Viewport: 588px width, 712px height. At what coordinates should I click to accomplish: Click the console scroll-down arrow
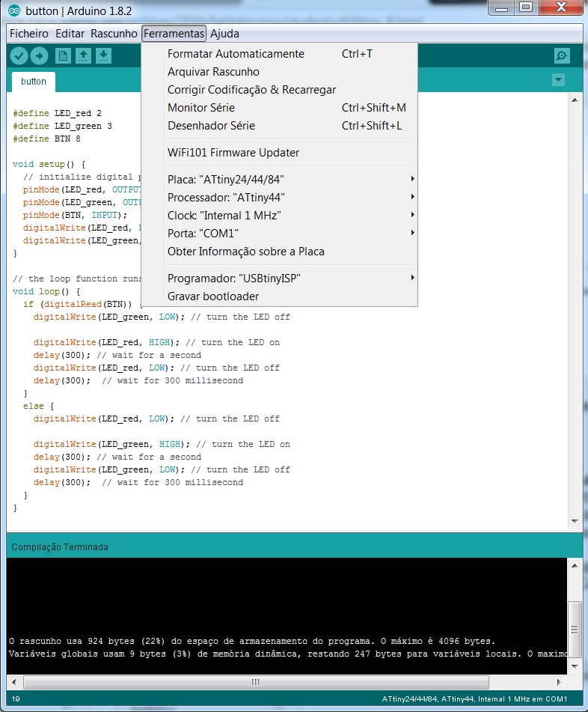pos(575,666)
